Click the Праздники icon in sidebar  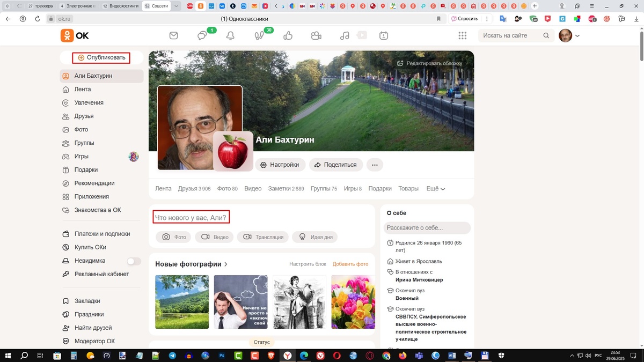66,315
